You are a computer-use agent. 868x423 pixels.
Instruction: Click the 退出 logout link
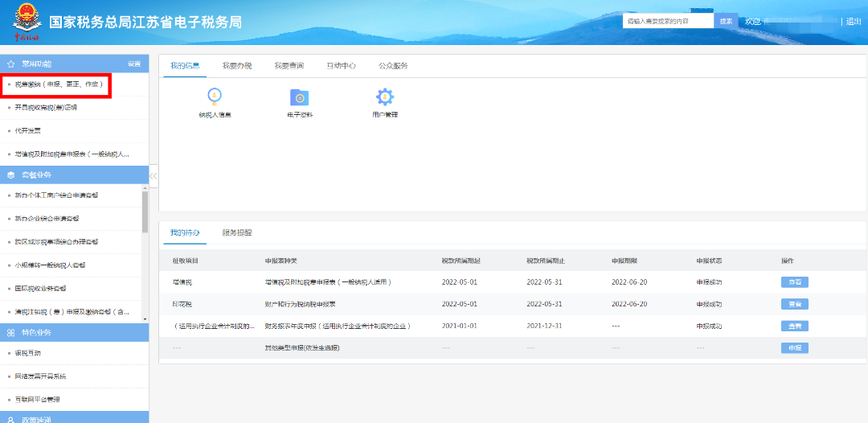tap(854, 21)
